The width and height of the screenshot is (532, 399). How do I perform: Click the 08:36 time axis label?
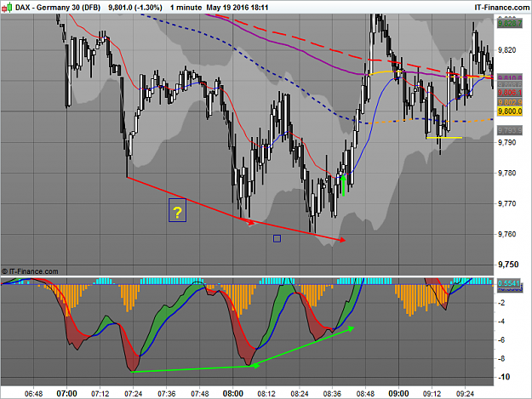[333, 394]
